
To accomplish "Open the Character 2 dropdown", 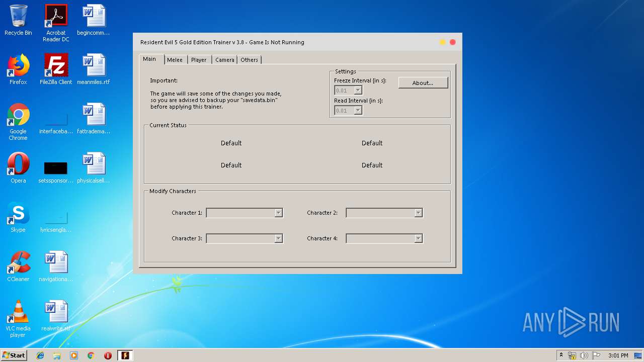I will (384, 213).
